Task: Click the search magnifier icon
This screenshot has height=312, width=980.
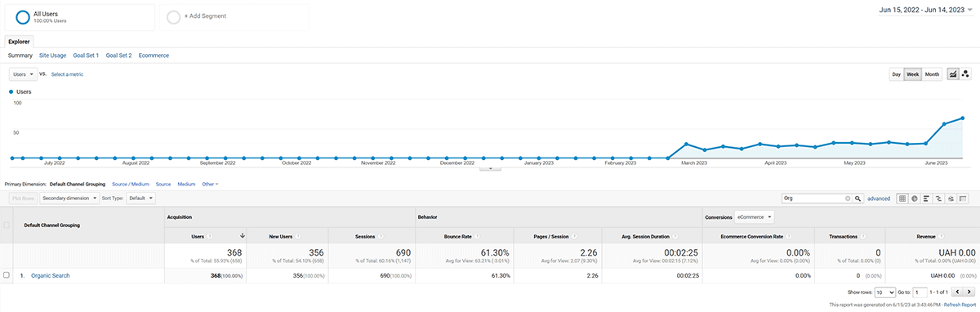Action: click(857, 198)
